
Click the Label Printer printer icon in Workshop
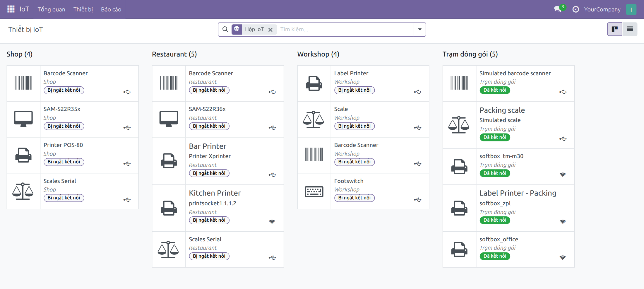click(314, 83)
